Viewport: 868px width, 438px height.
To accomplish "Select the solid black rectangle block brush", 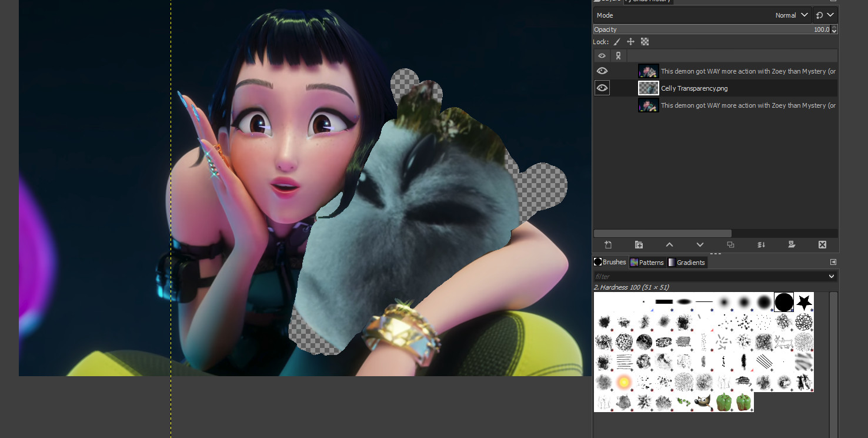I will (664, 302).
